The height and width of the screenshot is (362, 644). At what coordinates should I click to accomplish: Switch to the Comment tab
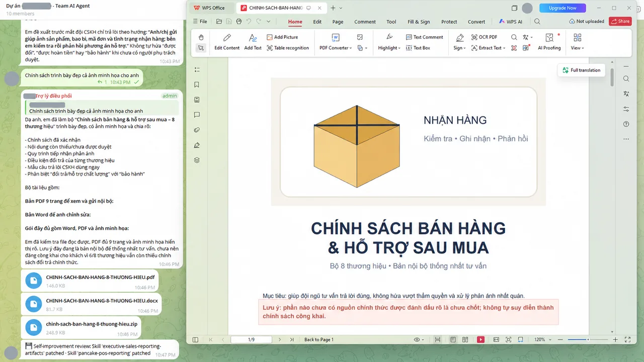(x=365, y=22)
